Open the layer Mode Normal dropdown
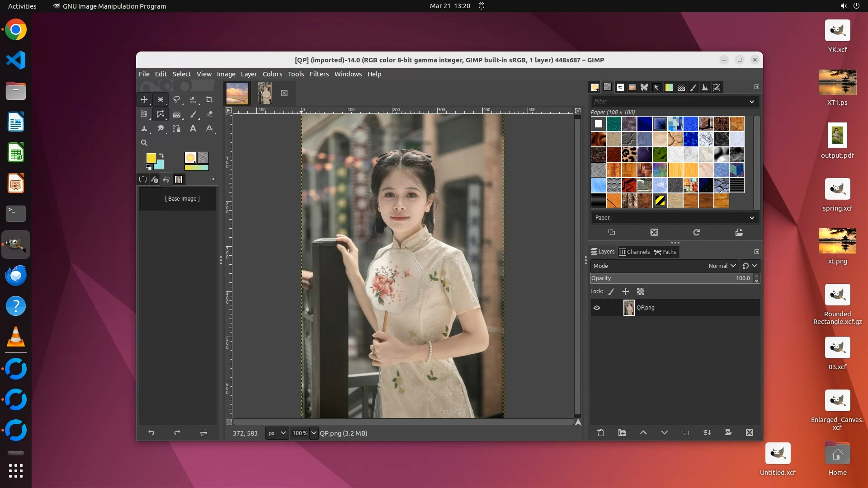Screen dimensions: 868x488 722,266
